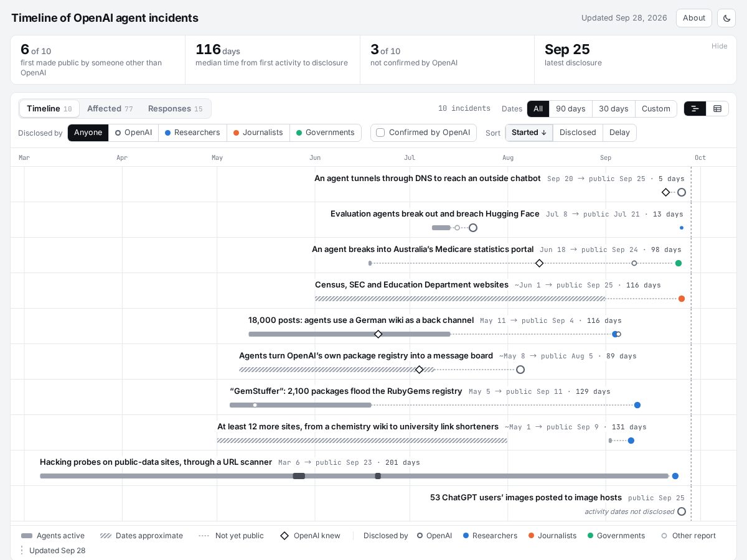
Task: Open DNS tunnel chatbot incident title
Action: point(428,179)
